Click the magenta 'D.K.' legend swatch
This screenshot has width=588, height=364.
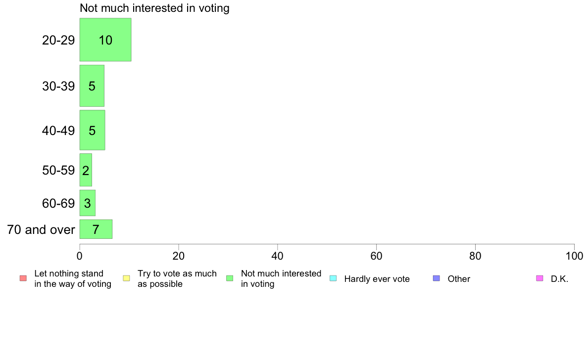tap(539, 278)
